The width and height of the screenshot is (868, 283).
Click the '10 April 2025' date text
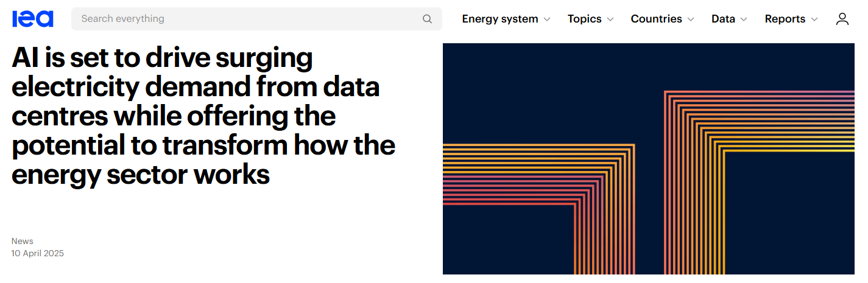(x=38, y=253)
